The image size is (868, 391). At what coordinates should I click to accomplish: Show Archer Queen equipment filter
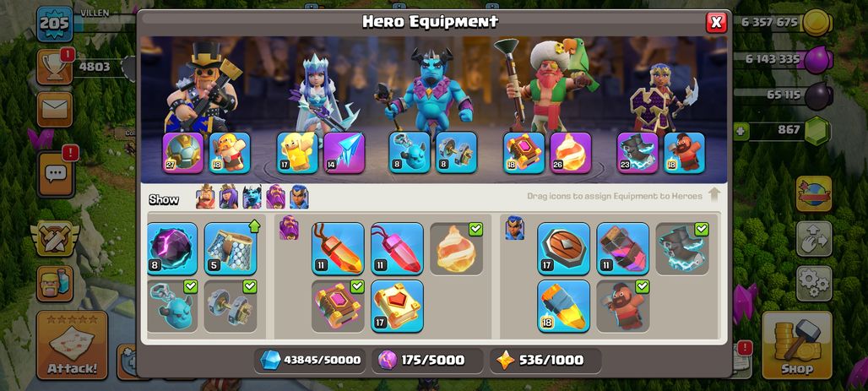229,197
